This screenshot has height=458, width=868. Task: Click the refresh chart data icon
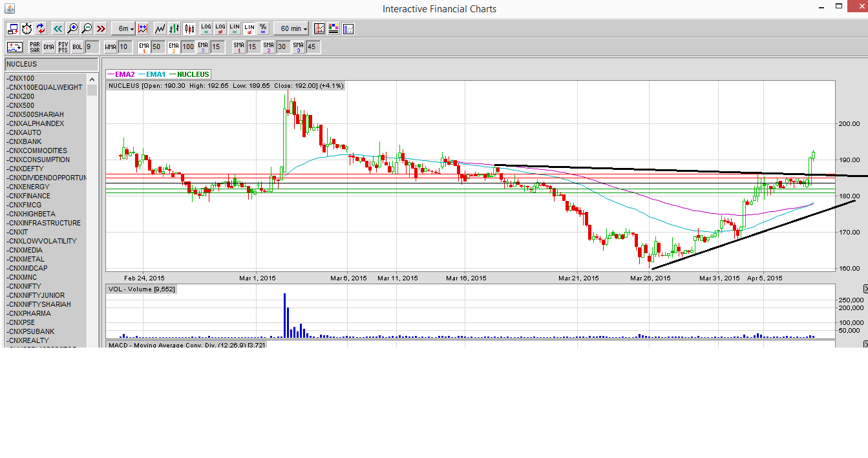[x=40, y=28]
